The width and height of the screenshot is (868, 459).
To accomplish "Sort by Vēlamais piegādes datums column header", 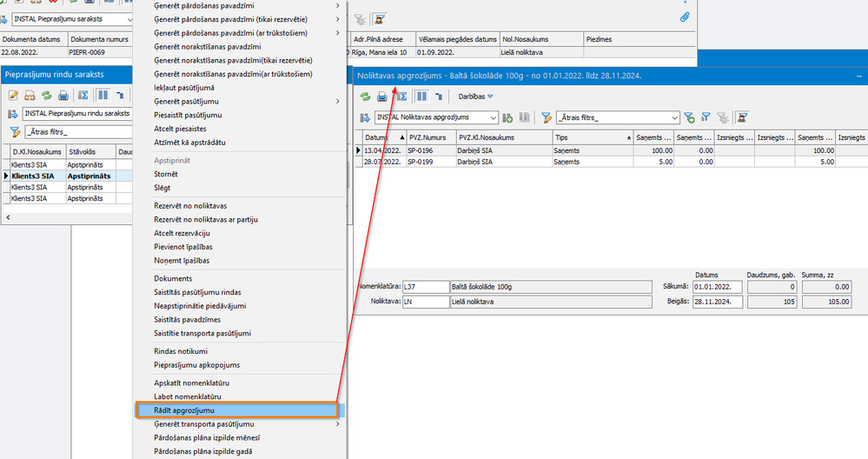I will 458,39.
